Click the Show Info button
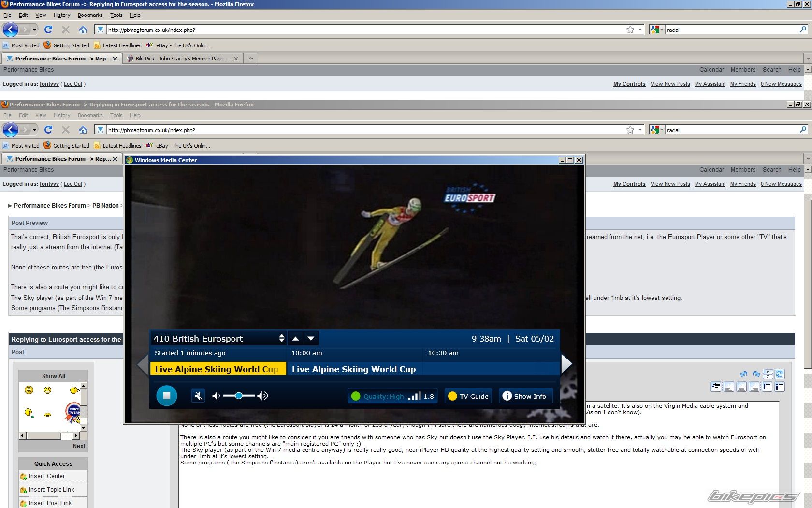This screenshot has height=508, width=812. point(524,396)
